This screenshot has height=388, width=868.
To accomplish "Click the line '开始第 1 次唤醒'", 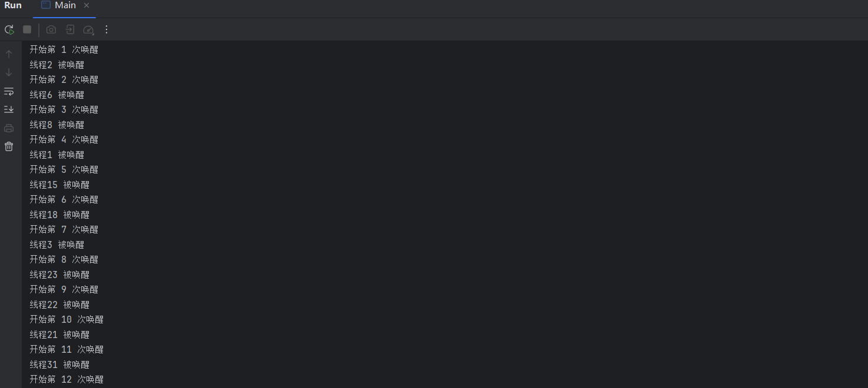I will [x=64, y=50].
